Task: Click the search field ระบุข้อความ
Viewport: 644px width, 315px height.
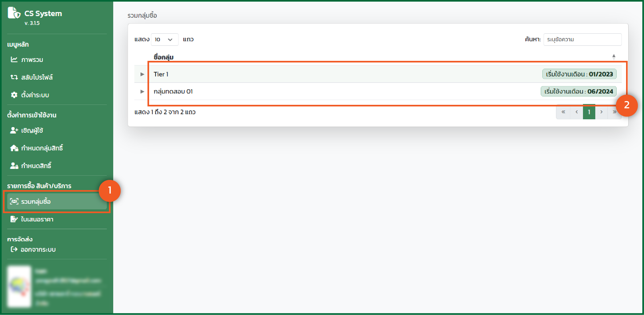Action: coord(582,39)
